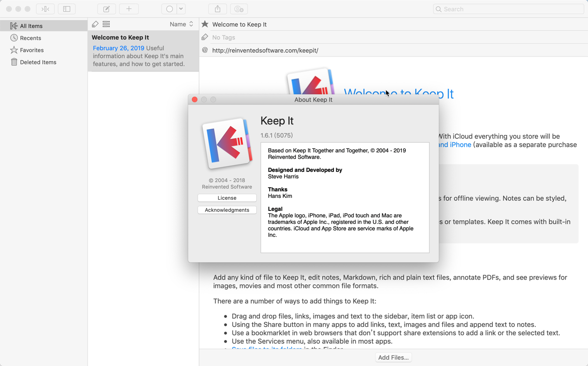Close the About Keep It dialog
588x366 pixels.
[x=195, y=99]
